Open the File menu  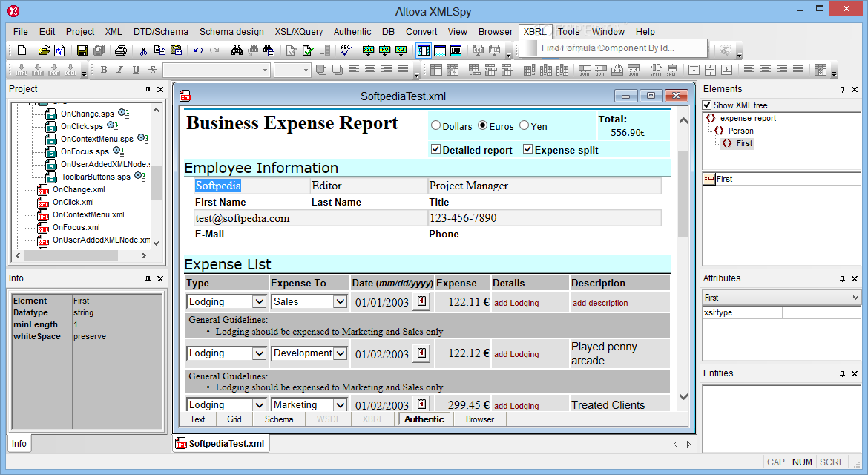[21, 32]
